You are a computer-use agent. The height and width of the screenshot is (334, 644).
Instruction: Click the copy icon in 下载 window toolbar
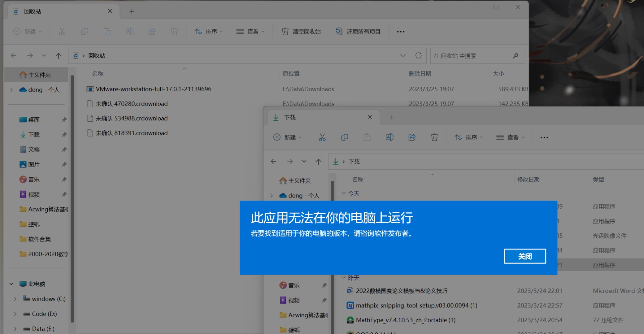[345, 137]
